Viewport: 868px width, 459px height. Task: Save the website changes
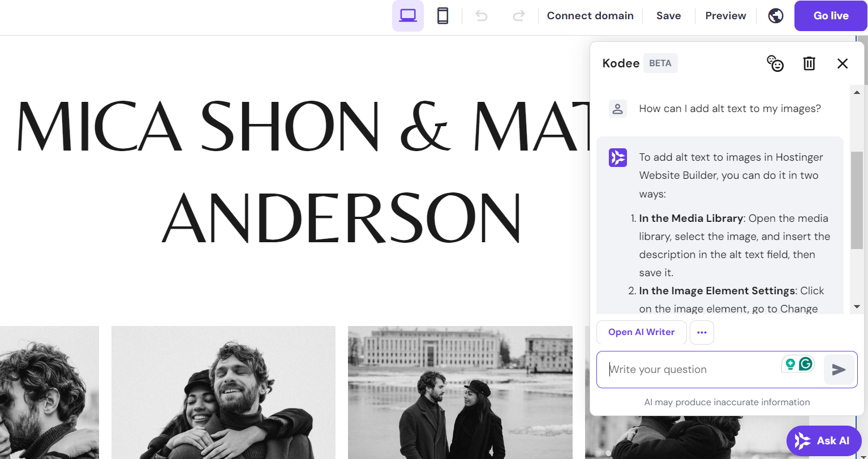coord(668,16)
